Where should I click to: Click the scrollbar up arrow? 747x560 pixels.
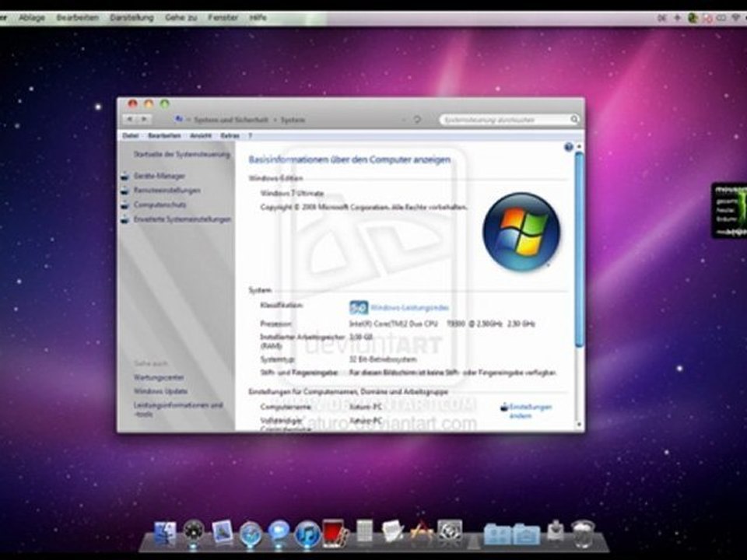click(579, 146)
